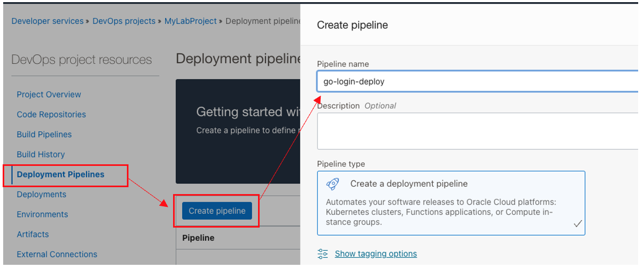Open Environments resource page

(42, 214)
